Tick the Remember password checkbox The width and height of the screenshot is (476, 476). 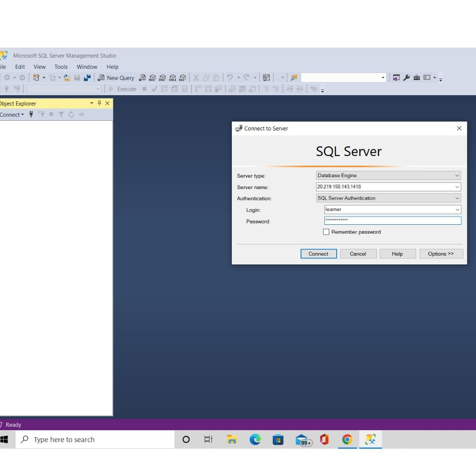click(326, 232)
